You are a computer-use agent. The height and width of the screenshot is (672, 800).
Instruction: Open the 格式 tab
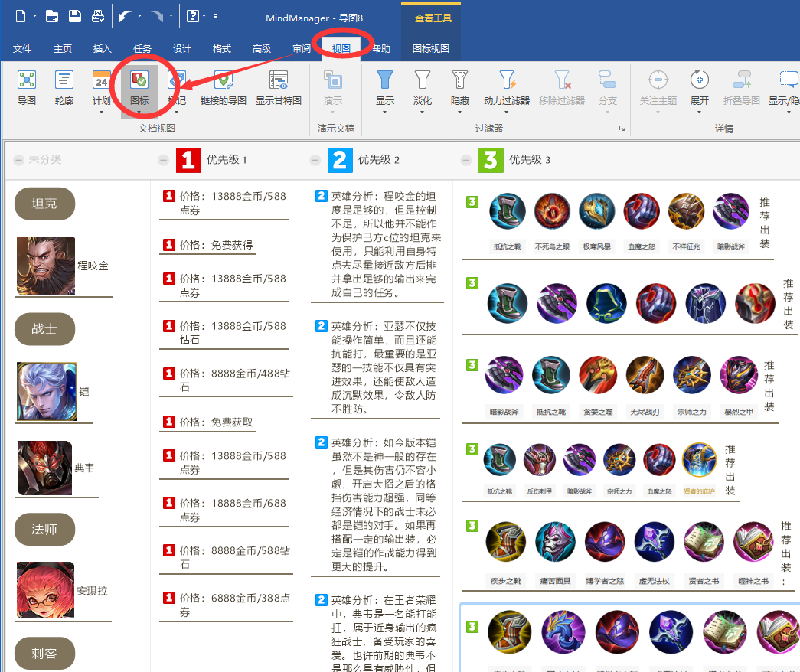[222, 48]
